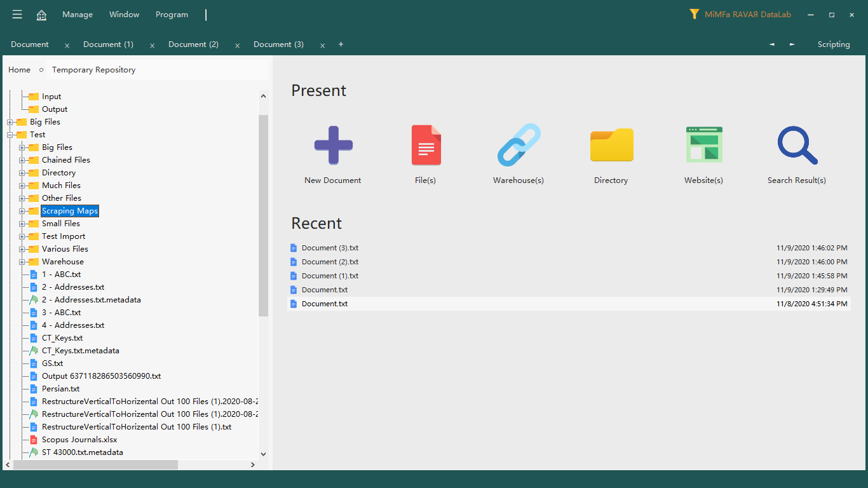Click the tree vertical scrollbar thumb
Screen dimensions: 868x488
263,216
